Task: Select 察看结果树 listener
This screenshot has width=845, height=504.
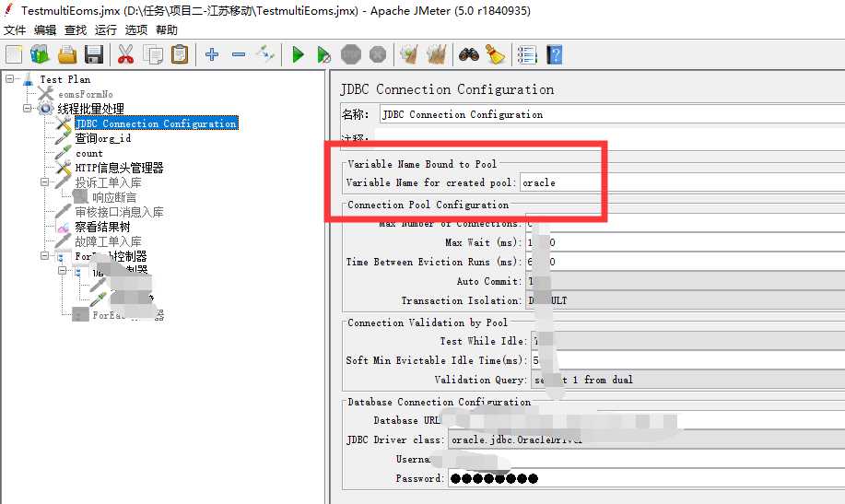Action: (102, 227)
